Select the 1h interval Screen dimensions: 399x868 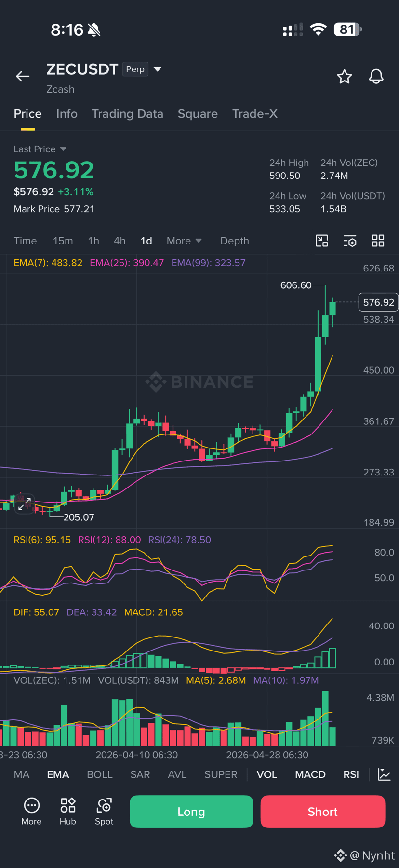[93, 241]
